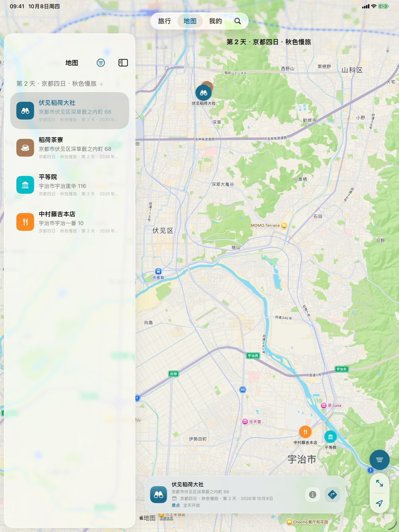
Task: Click the 法律信息 link at map bottom
Action: point(167,518)
